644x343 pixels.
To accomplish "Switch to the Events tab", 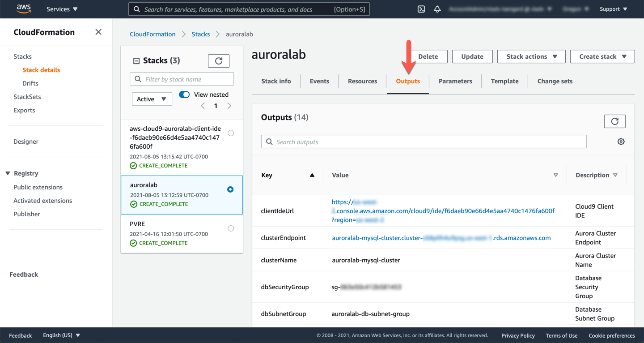I will (x=319, y=81).
